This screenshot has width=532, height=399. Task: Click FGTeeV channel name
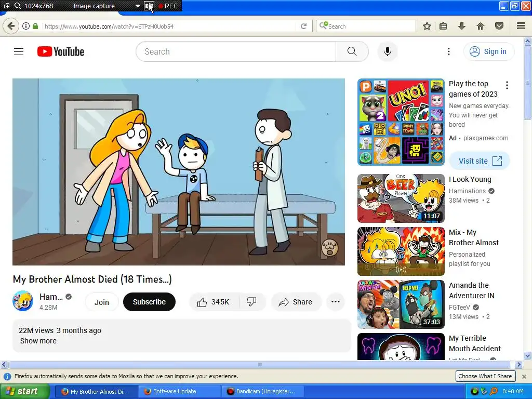coord(459,308)
